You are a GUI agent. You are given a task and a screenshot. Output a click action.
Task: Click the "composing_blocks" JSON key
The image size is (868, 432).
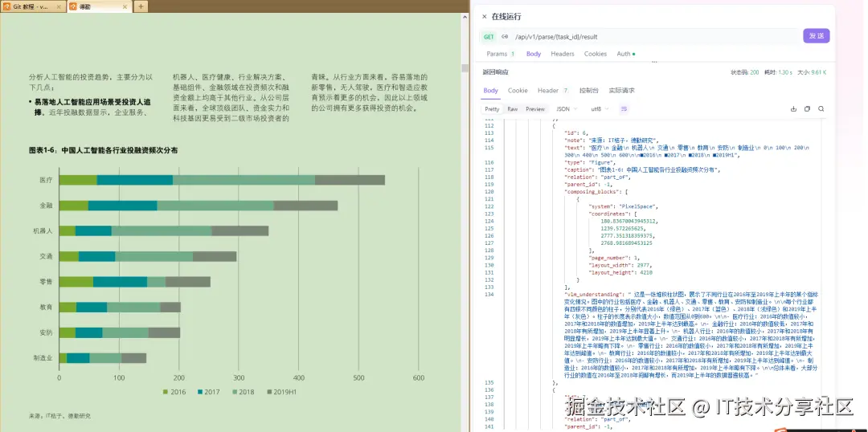point(592,191)
